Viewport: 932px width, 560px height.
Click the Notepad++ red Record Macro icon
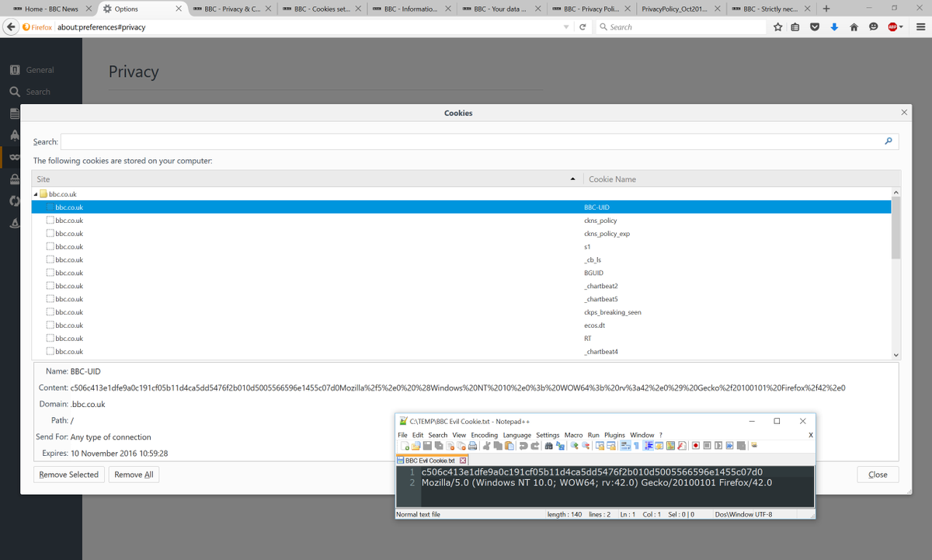click(x=696, y=446)
